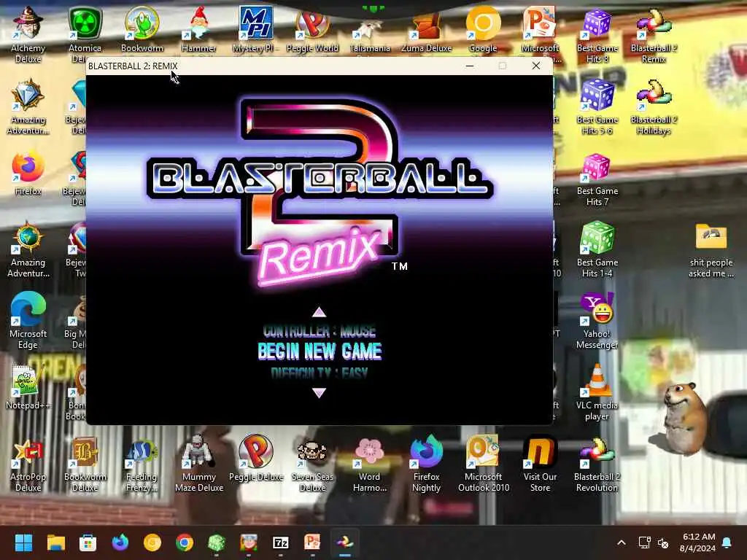Screen dimensions: 747x560
Task: Open the Bookworm Deluxe desktop icon
Action: 85,464
